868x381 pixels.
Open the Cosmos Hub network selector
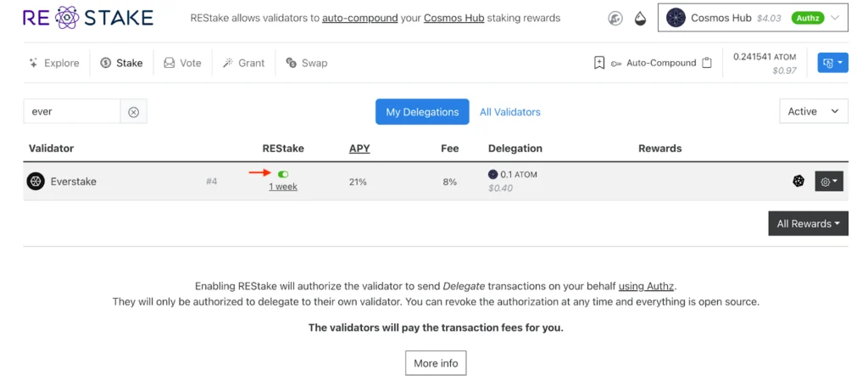pyautogui.click(x=753, y=18)
